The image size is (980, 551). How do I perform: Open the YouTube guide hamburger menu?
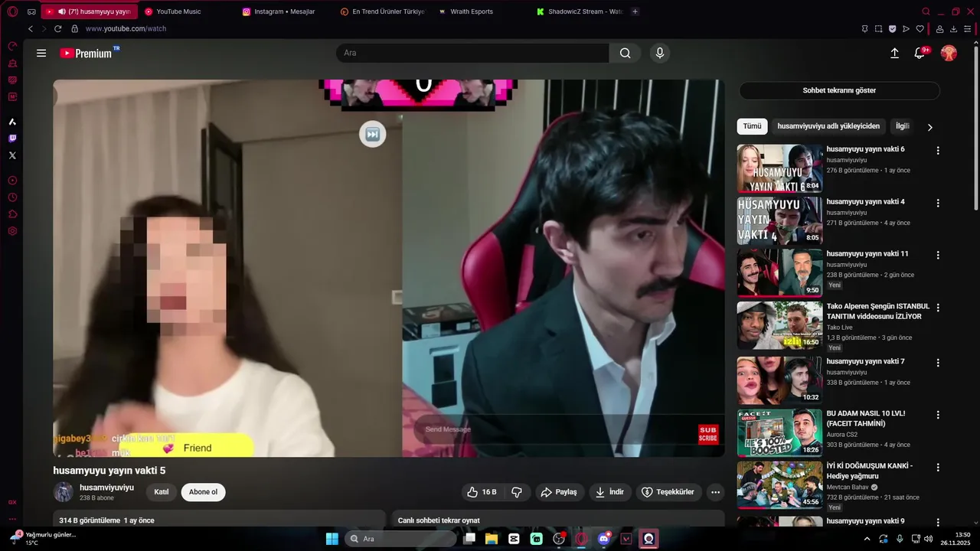click(41, 54)
